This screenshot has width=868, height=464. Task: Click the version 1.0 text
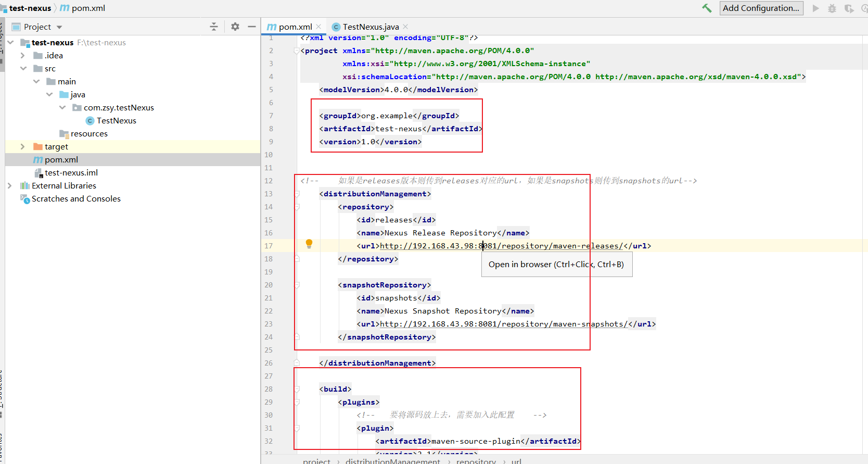pos(368,142)
